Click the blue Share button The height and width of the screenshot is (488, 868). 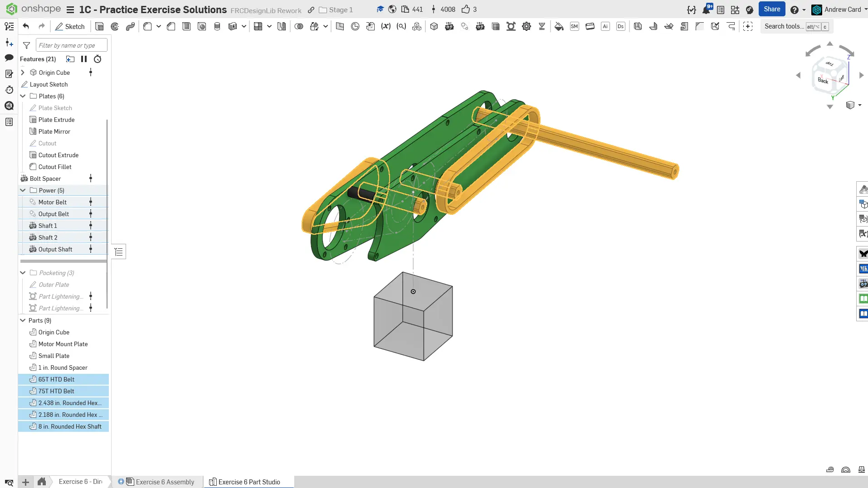pos(772,10)
